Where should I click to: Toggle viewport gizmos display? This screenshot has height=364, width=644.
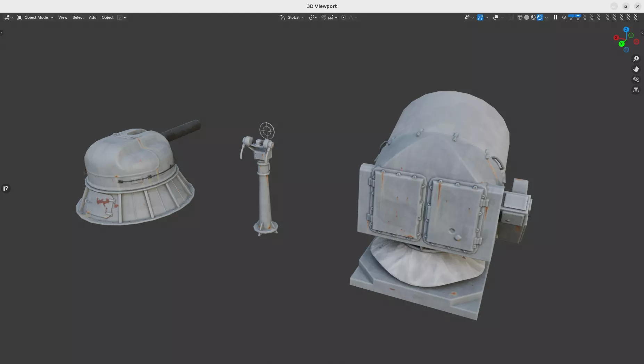(480, 17)
